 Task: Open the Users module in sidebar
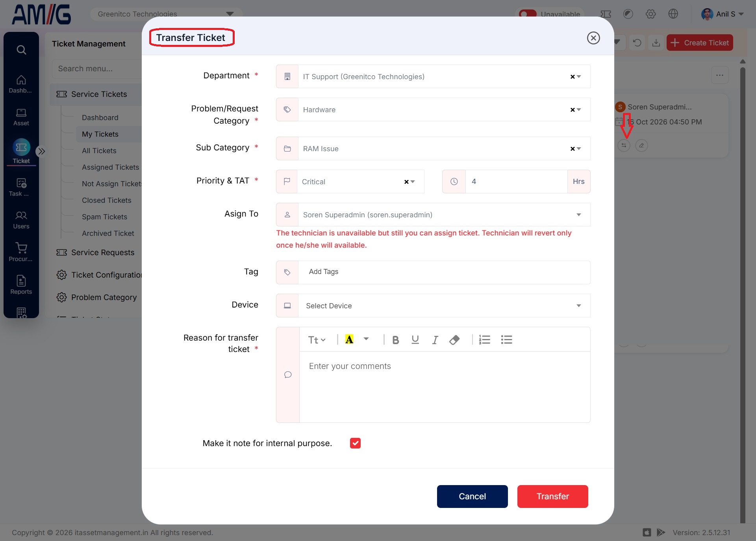tap(21, 220)
